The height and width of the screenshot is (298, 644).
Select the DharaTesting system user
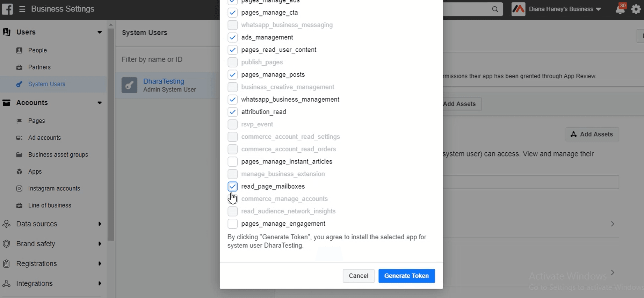point(168,85)
